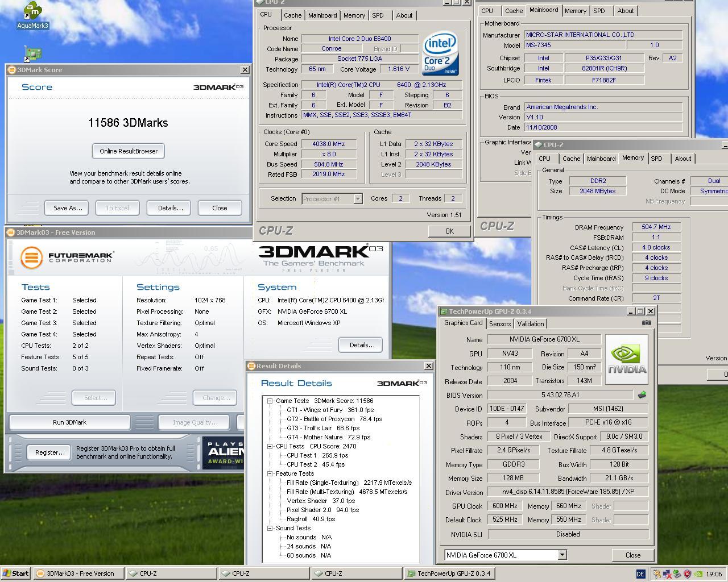Click the disconnected network tray icon
This screenshot has width=728, height=582.
[667, 574]
